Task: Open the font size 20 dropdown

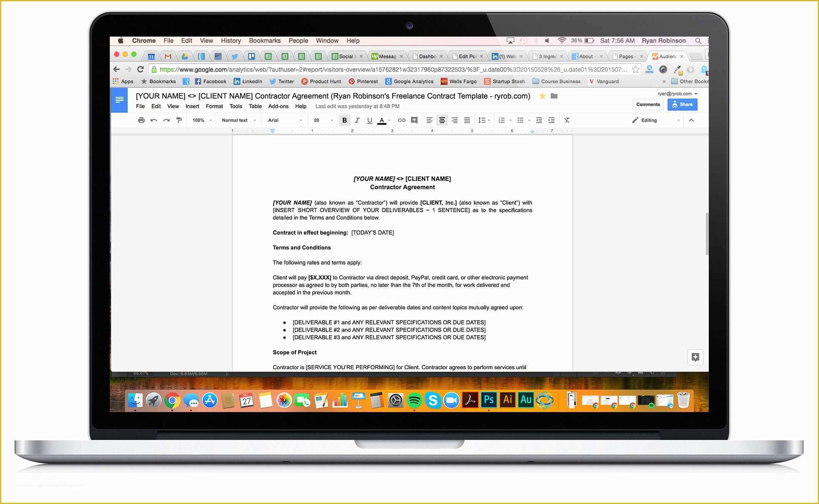Action: pyautogui.click(x=323, y=120)
